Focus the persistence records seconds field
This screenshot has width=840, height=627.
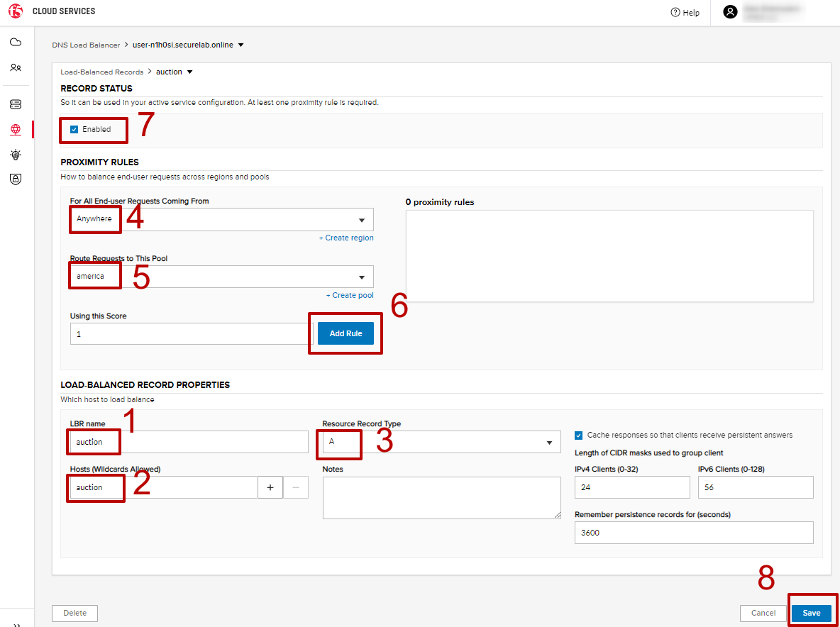[x=695, y=533]
